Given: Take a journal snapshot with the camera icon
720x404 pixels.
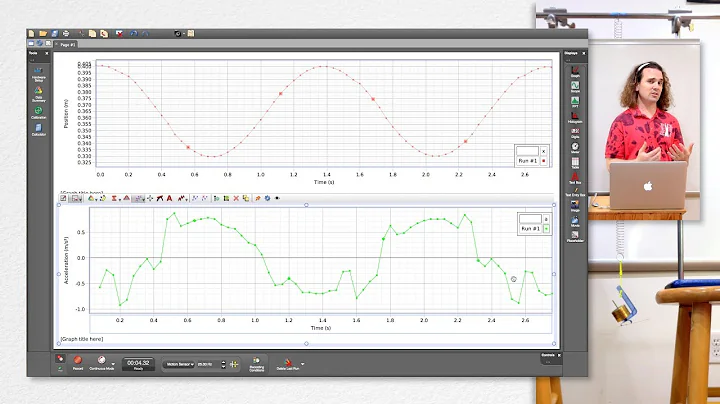Looking at the screenshot, I should [x=178, y=34].
